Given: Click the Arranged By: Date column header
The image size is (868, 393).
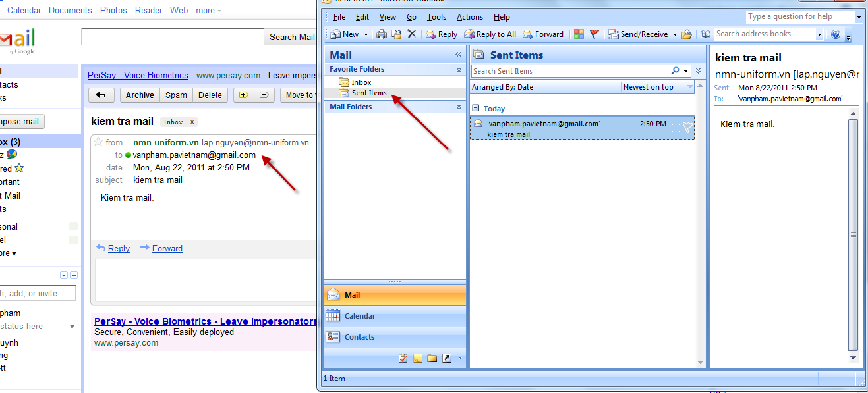Looking at the screenshot, I should point(546,87).
